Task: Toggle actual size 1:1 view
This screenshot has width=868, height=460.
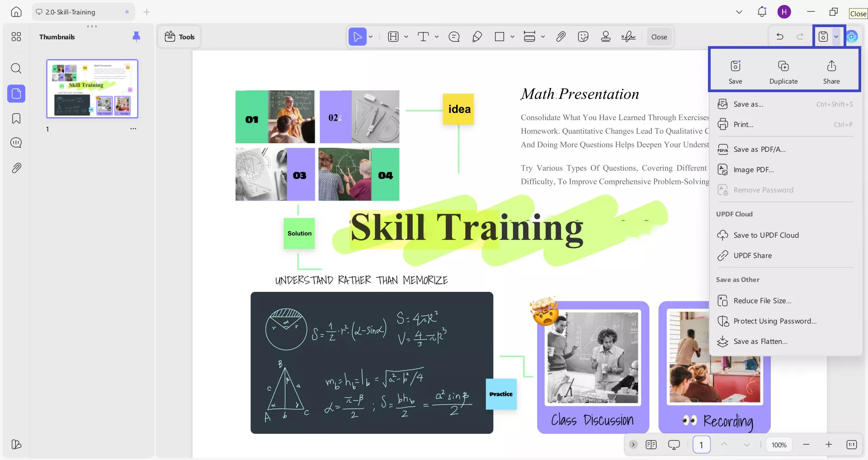Action: (x=851, y=445)
